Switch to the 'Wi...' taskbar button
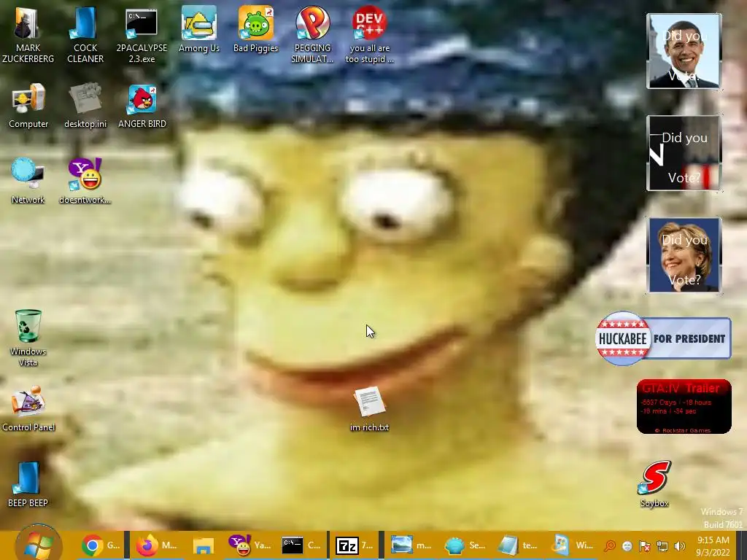 coord(572,545)
